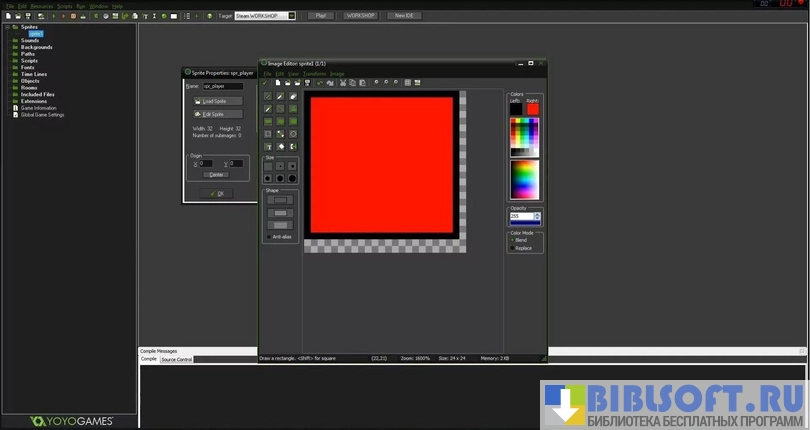Click the undo arrow in Image Editor
The width and height of the screenshot is (810, 430).
(x=319, y=83)
